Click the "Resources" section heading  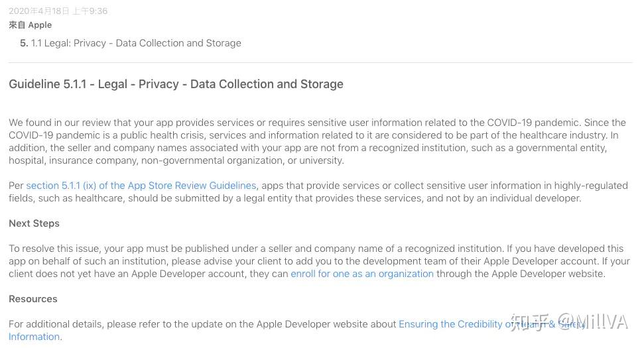pos(33,299)
